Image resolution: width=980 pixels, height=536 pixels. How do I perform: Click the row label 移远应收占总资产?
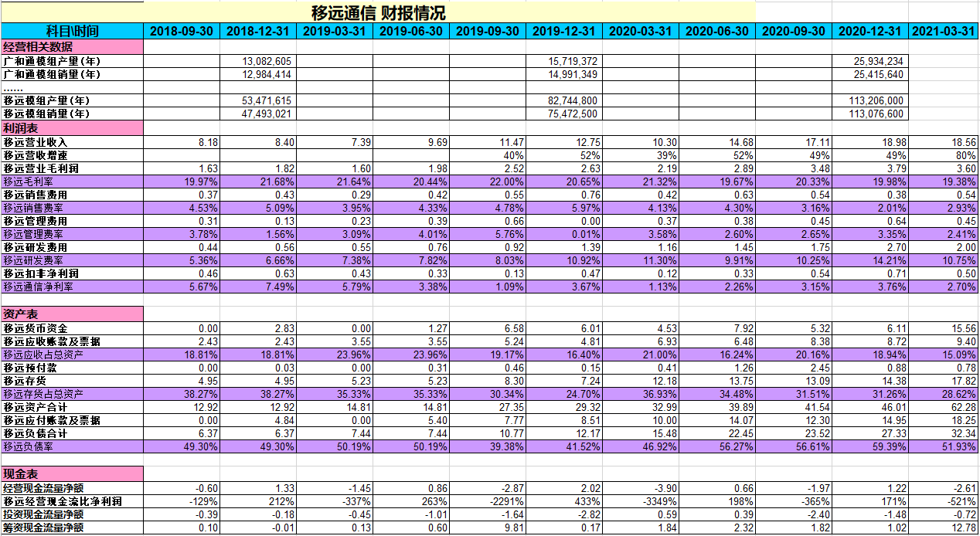point(72,355)
